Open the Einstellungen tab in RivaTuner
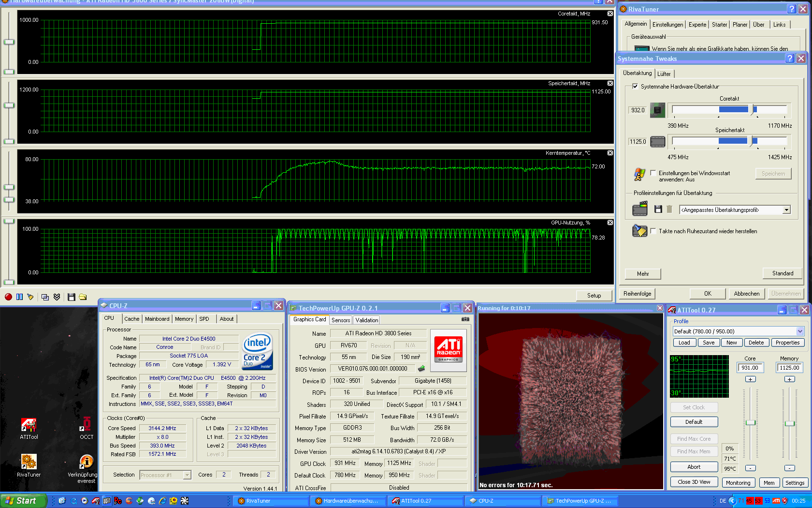812x508 pixels. click(x=667, y=25)
